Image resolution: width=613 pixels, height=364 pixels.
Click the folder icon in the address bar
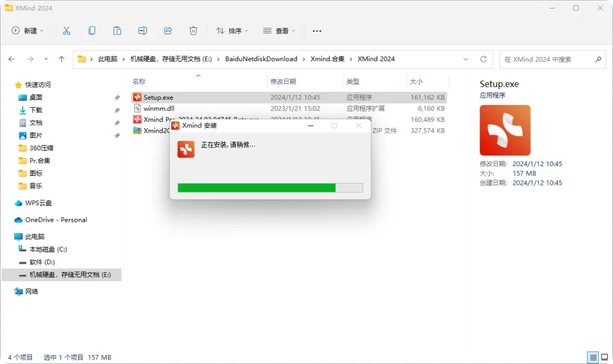[x=82, y=59]
